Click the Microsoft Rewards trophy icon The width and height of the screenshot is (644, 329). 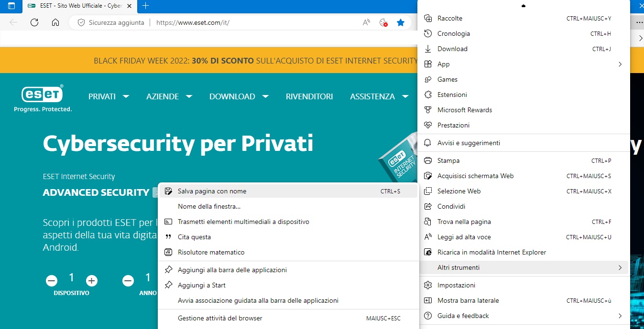428,110
